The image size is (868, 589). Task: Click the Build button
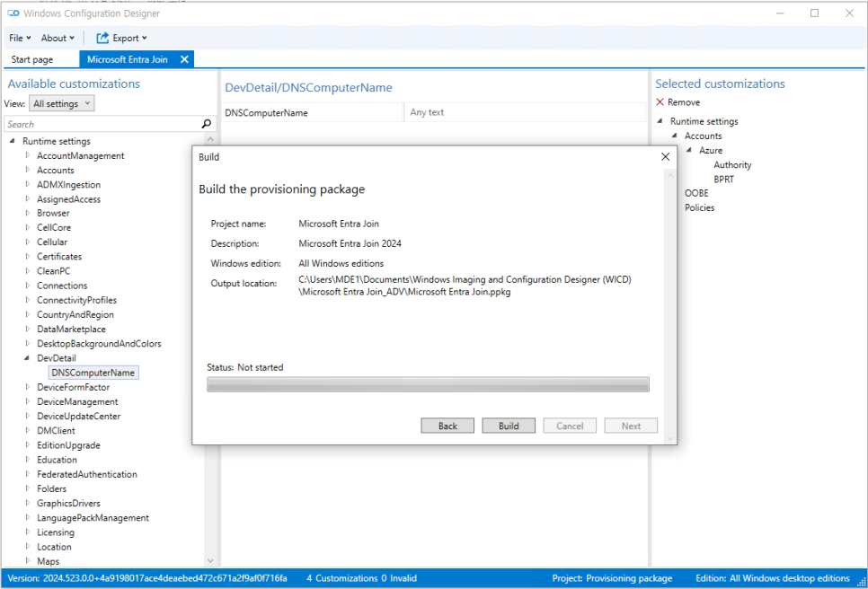(x=509, y=426)
